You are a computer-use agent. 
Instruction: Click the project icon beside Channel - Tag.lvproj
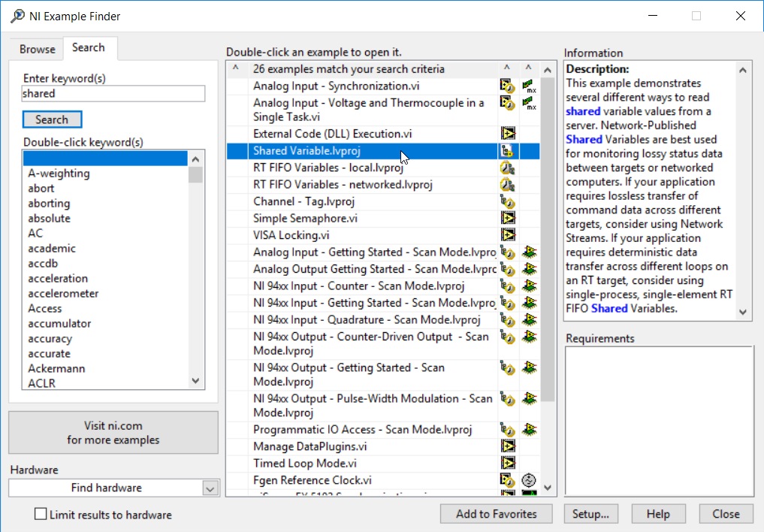click(508, 201)
